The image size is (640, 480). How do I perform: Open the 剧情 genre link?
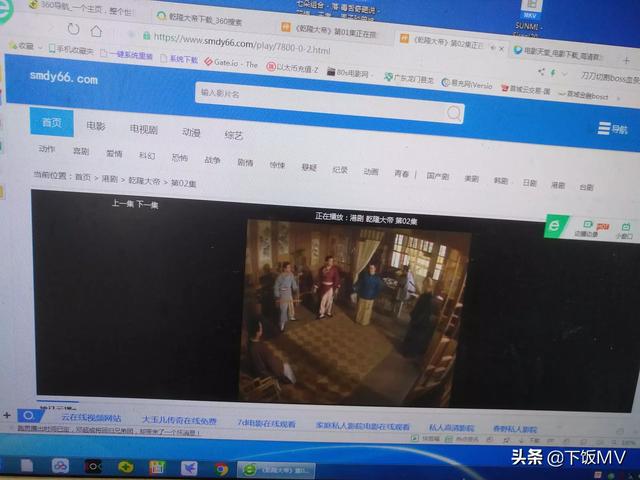[245, 162]
